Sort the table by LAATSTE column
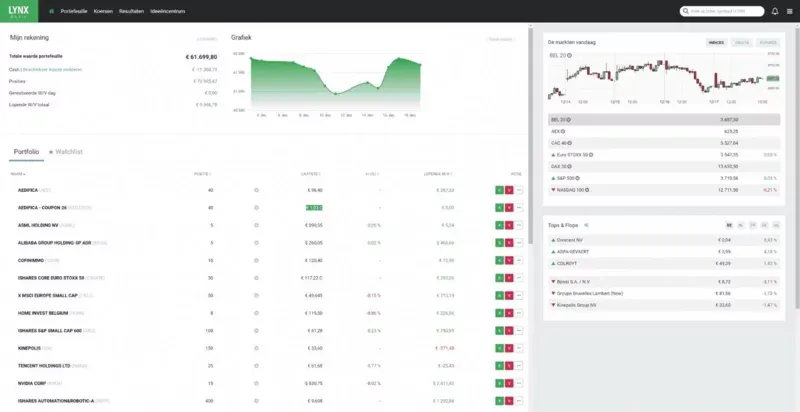 pyautogui.click(x=311, y=174)
